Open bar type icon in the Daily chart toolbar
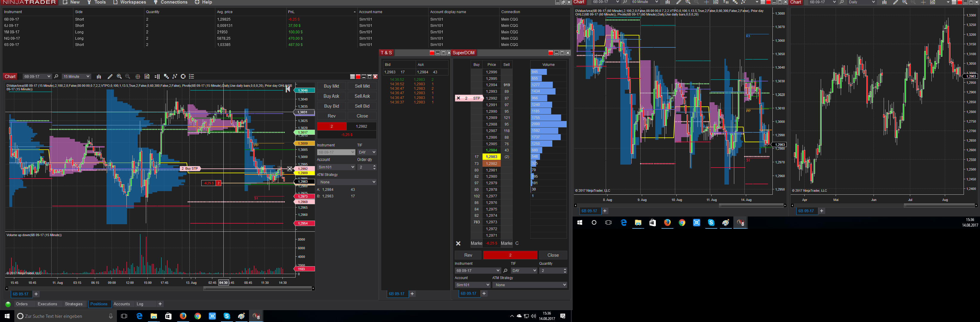The height and width of the screenshot is (322, 980). (x=884, y=2)
